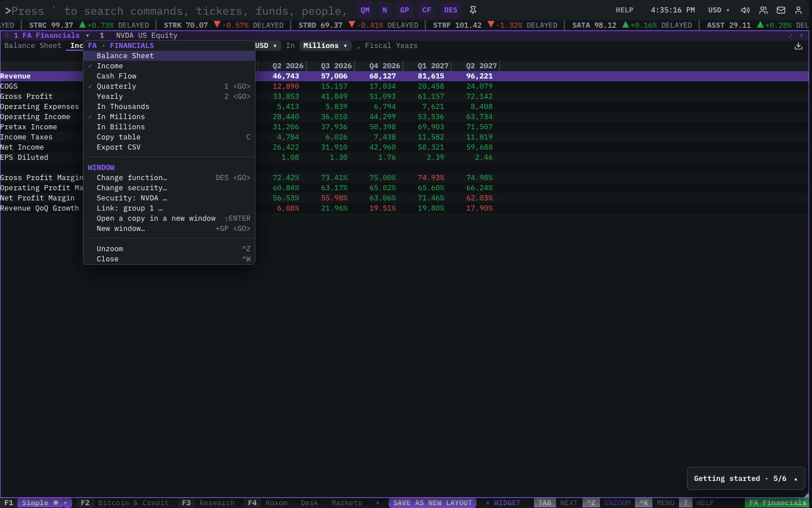Click the Balance Sheet tab in the panel header
The image size is (812, 508).
point(33,46)
